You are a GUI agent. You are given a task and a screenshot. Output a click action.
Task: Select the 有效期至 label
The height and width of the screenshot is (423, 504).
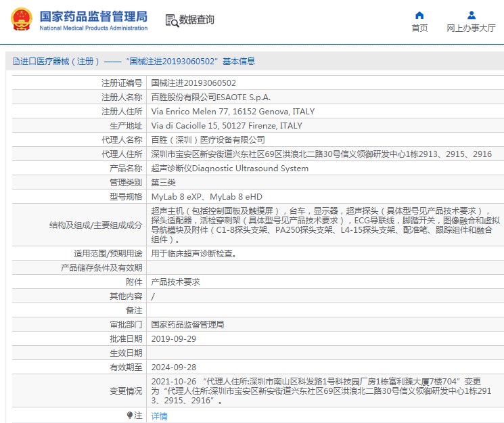click(126, 367)
